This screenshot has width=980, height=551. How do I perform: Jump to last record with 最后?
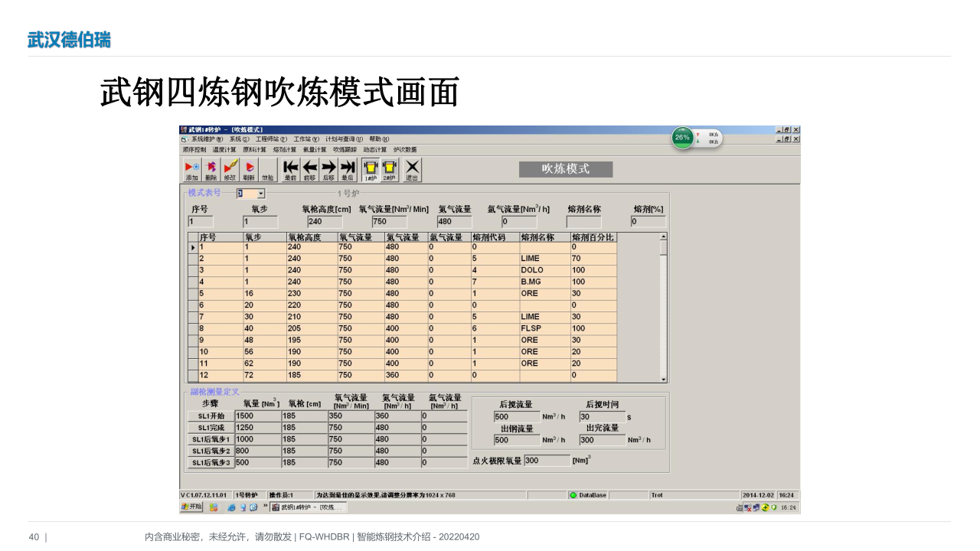click(348, 170)
